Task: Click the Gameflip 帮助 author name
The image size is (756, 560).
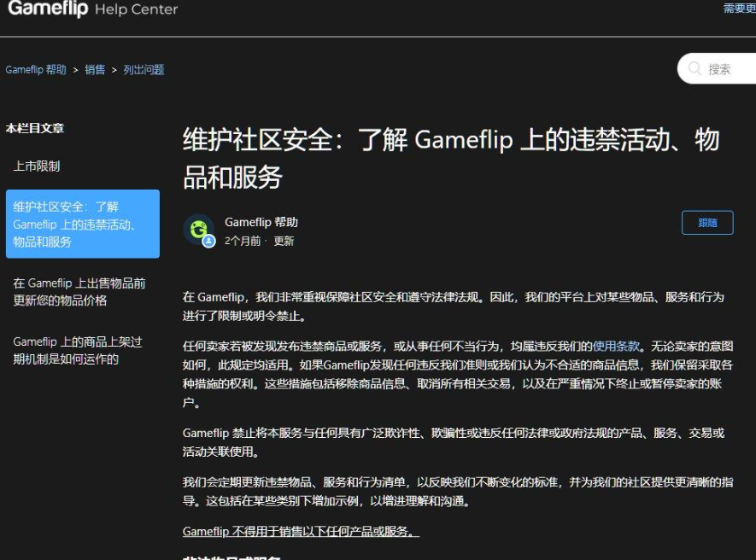Action: tap(261, 222)
